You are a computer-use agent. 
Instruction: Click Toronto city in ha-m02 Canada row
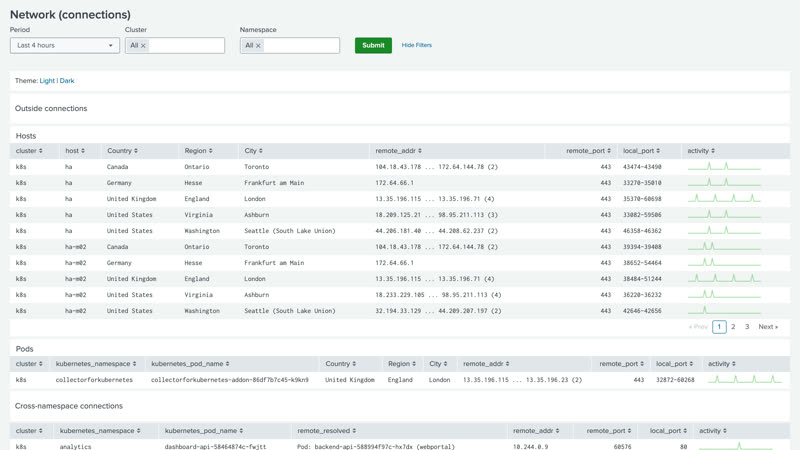pyautogui.click(x=257, y=247)
